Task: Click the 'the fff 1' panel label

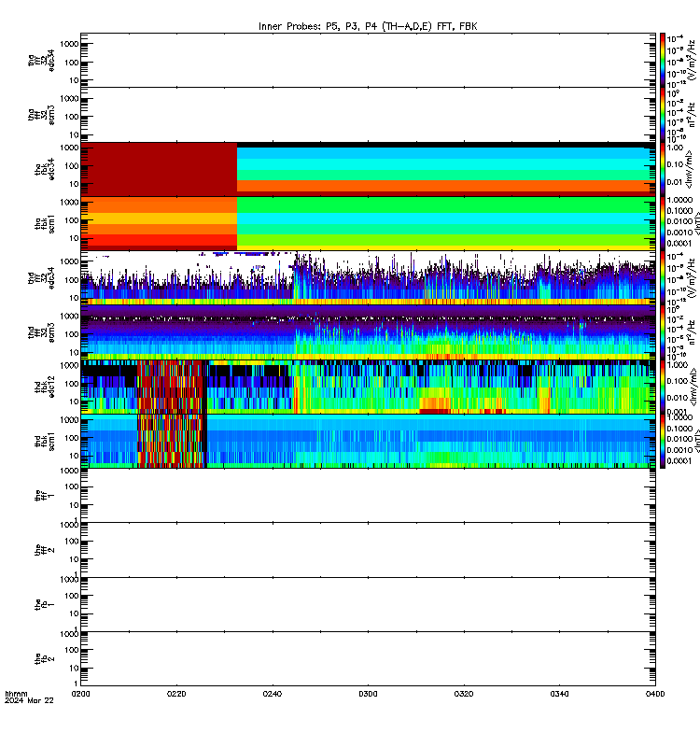Action: click(x=45, y=496)
